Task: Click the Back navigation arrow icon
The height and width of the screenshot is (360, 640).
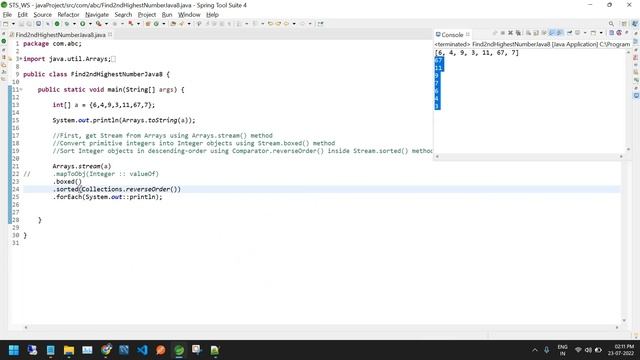Action: [286, 24]
